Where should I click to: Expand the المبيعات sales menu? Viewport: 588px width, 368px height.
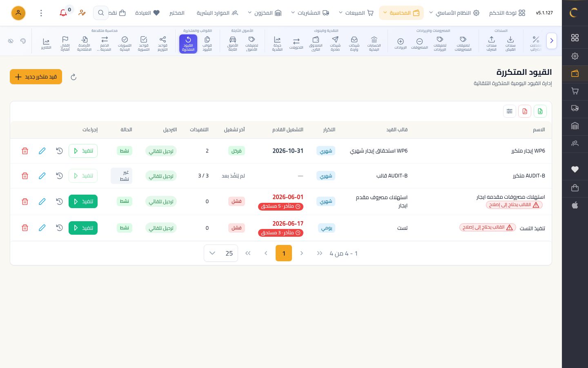[x=356, y=13]
